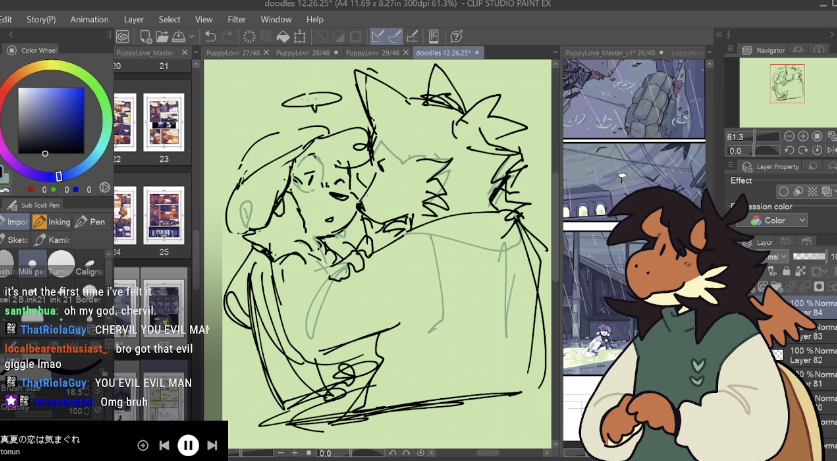Open the Layer Property tab
The width and height of the screenshot is (837, 461).
tap(770, 166)
